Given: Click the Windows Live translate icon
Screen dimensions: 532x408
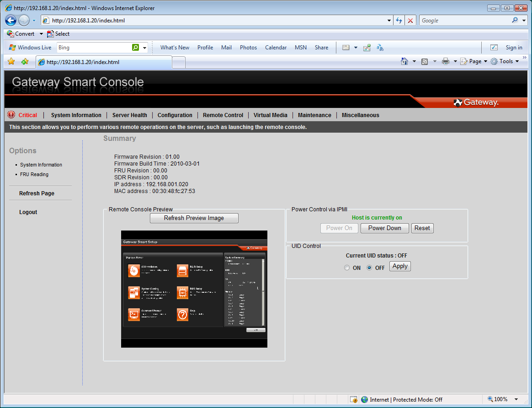Looking at the screenshot, I should pyautogui.click(x=380, y=48).
